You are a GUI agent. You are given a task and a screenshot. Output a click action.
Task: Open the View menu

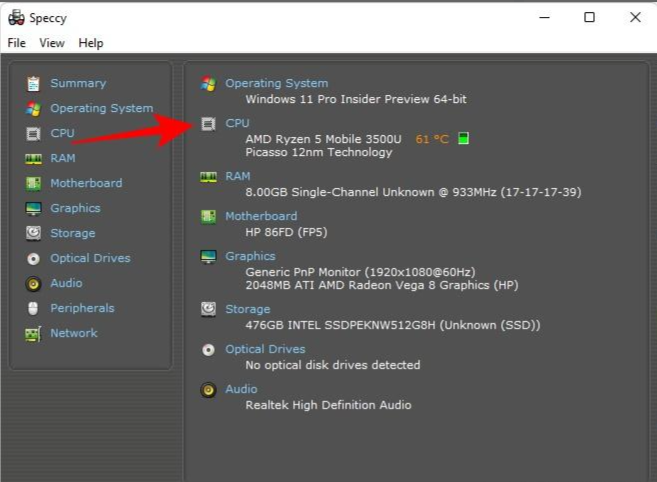pos(52,43)
